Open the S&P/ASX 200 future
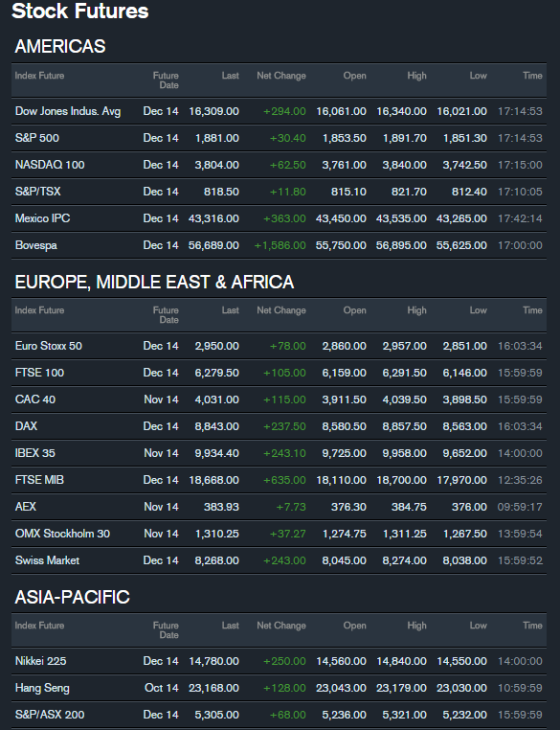Screen dimensions: 560x730 pyautogui.click(x=50, y=715)
